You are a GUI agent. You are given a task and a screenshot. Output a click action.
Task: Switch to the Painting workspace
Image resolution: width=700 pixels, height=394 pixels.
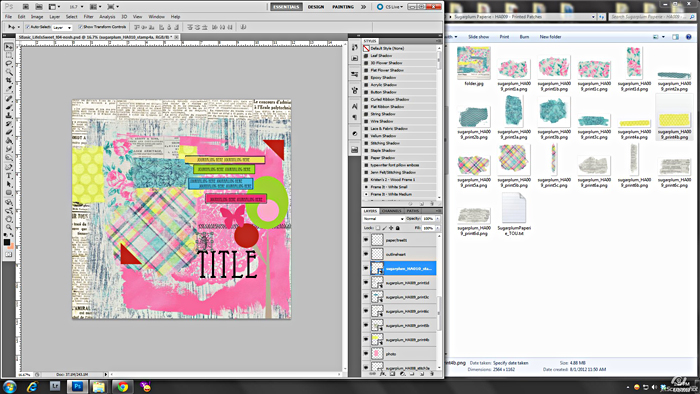343,7
